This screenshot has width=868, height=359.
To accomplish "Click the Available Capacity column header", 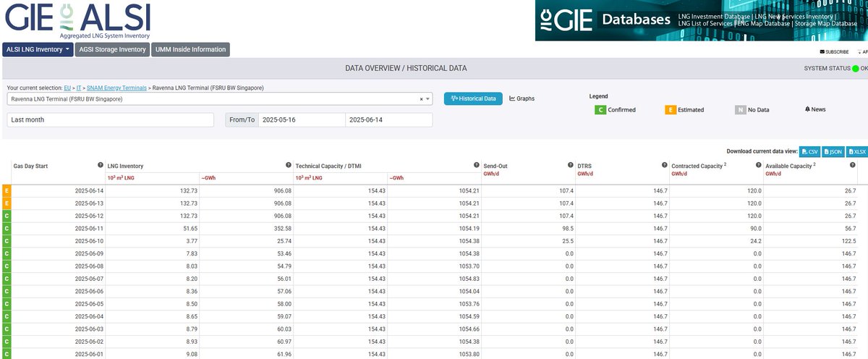I will [792, 166].
